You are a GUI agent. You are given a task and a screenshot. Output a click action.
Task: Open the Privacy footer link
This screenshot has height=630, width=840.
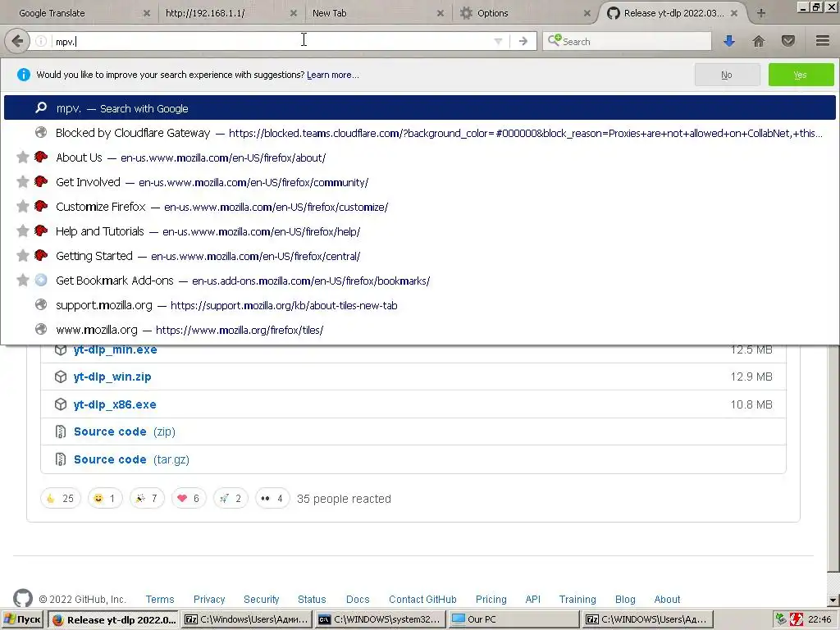[209, 600]
